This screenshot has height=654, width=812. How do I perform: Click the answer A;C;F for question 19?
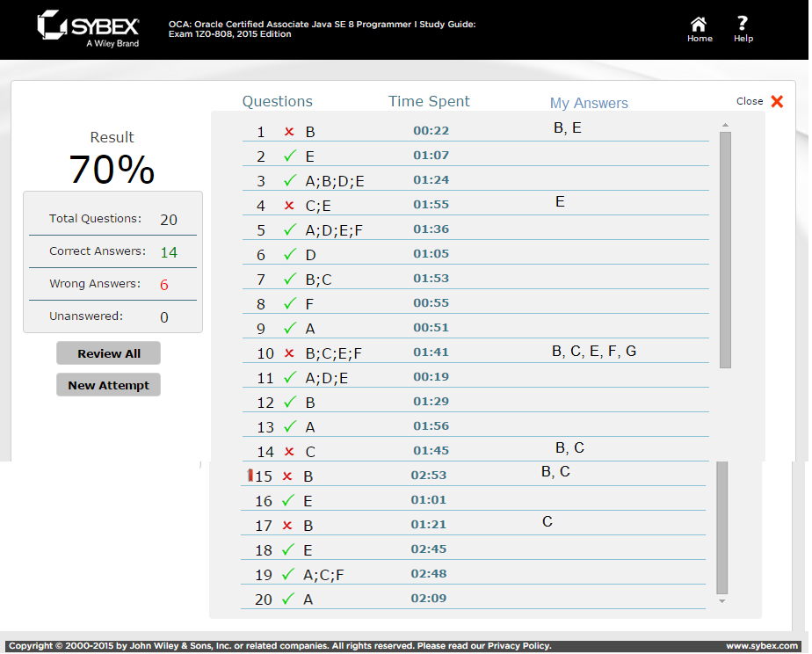point(323,575)
